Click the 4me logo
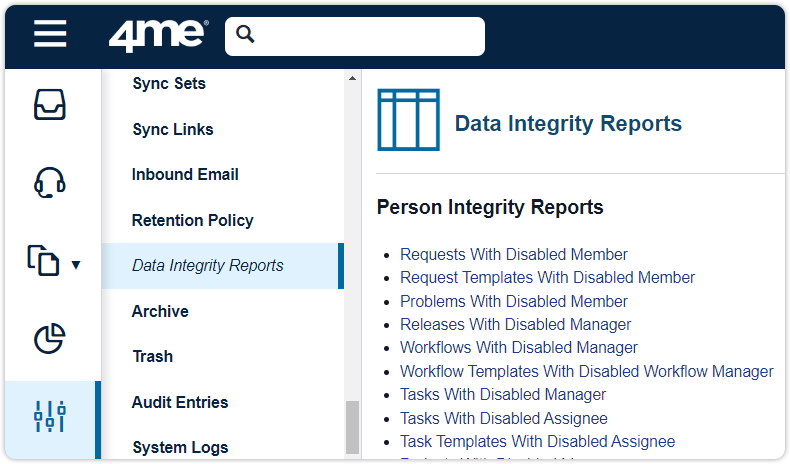 pyautogui.click(x=158, y=35)
